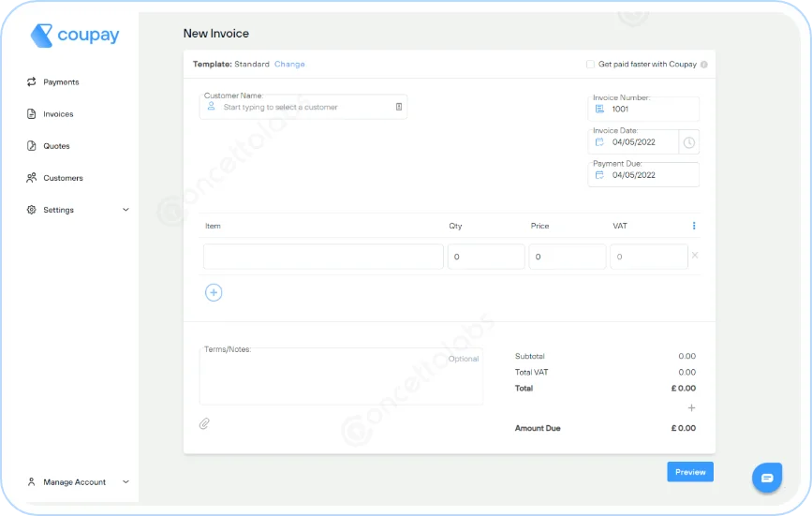Click the Invoice Date calendar icon

599,141
